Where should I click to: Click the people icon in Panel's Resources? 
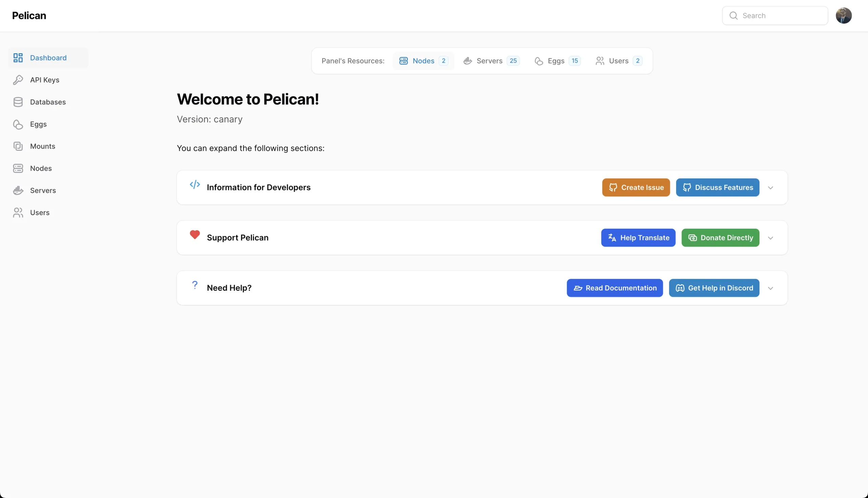(600, 61)
